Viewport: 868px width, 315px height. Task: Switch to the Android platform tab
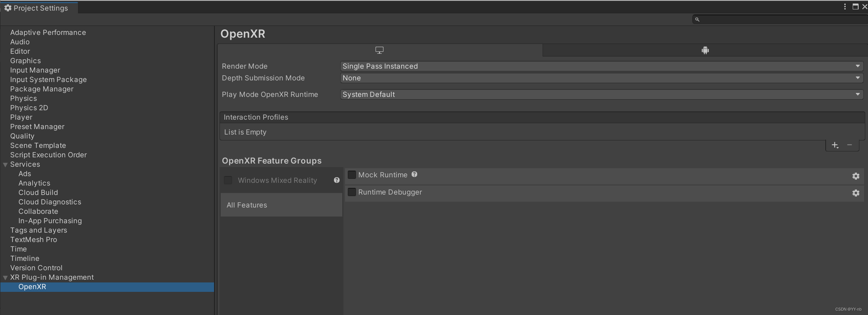705,50
